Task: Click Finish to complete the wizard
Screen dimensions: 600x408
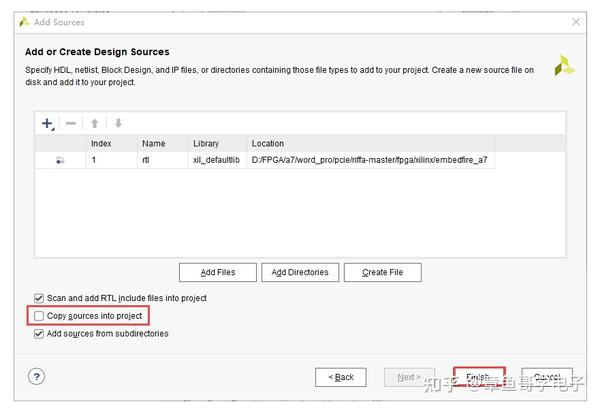Action: click(478, 377)
